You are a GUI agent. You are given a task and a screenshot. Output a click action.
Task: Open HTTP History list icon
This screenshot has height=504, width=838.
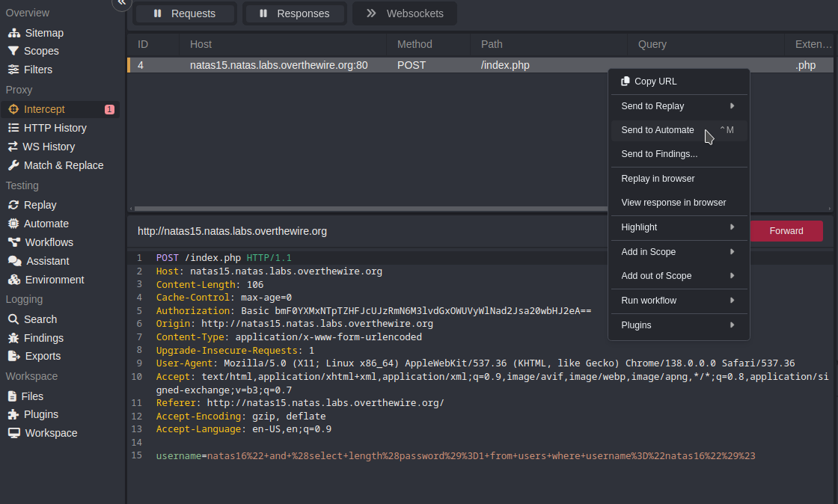point(13,128)
